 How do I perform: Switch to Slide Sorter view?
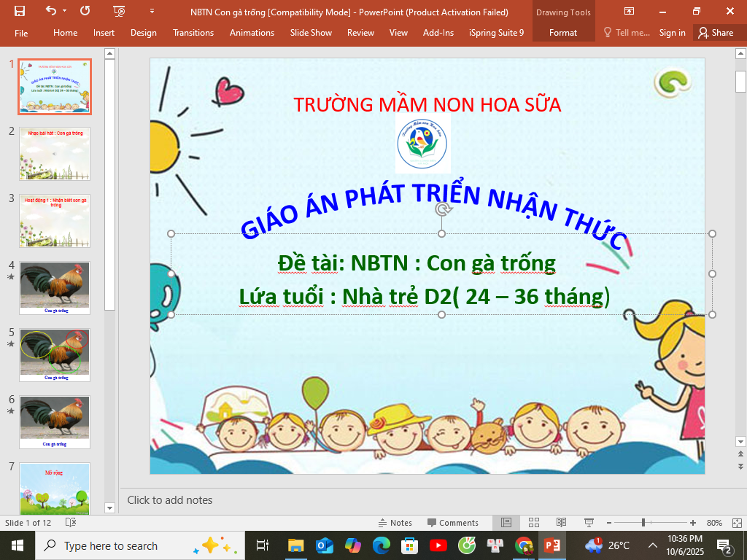tap(533, 523)
